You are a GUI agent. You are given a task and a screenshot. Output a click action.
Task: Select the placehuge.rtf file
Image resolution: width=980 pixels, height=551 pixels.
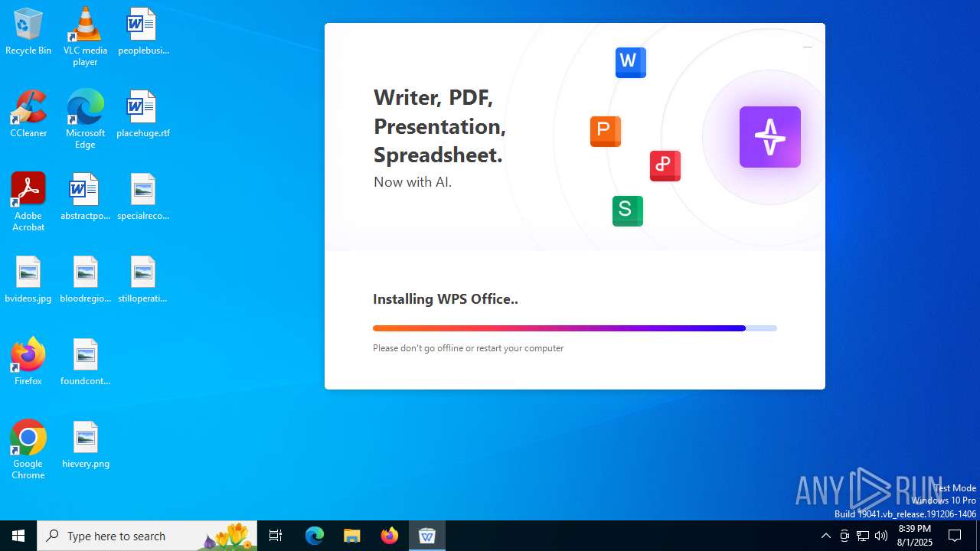point(143,115)
